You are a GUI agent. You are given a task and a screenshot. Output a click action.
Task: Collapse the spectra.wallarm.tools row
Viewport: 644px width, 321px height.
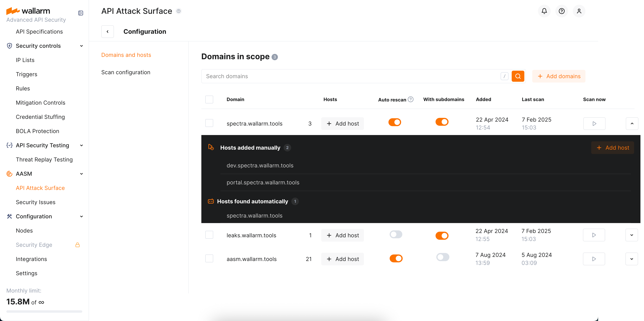pyautogui.click(x=632, y=124)
